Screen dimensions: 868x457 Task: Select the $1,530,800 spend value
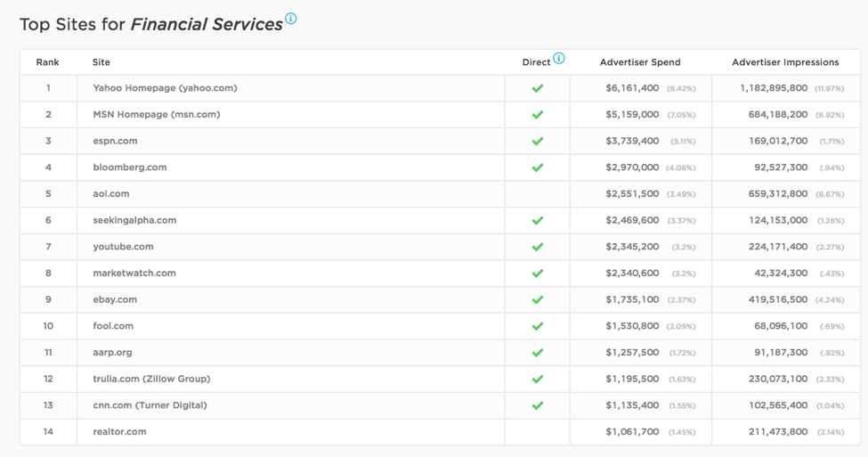tap(632, 326)
